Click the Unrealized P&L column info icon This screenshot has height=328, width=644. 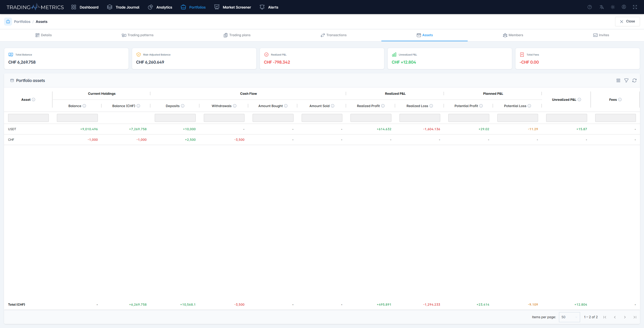(579, 100)
